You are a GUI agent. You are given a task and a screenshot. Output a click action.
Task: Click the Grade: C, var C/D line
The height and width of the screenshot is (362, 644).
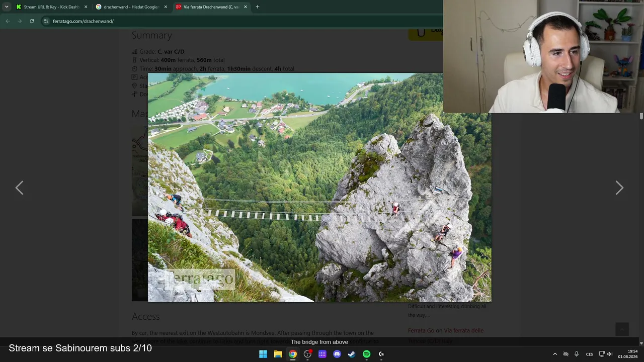(158, 52)
